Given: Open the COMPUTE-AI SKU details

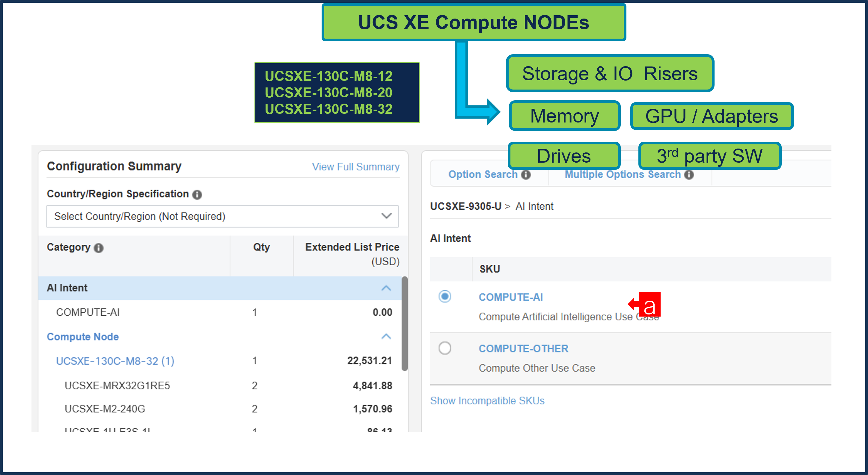Looking at the screenshot, I should click(x=511, y=297).
